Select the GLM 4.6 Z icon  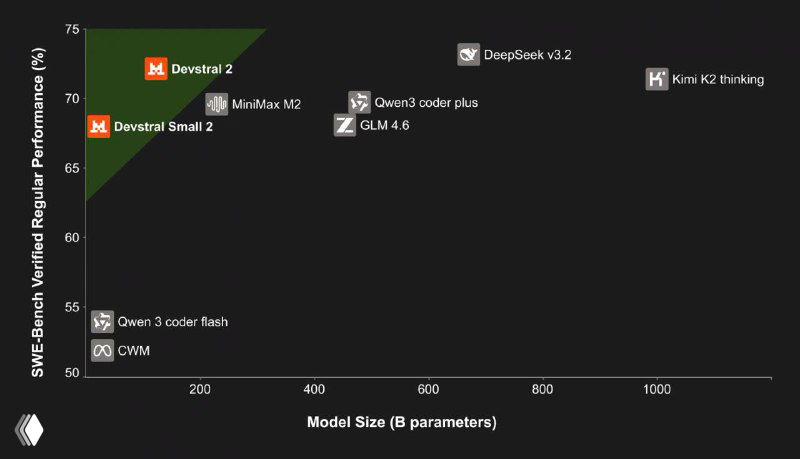tap(344, 125)
